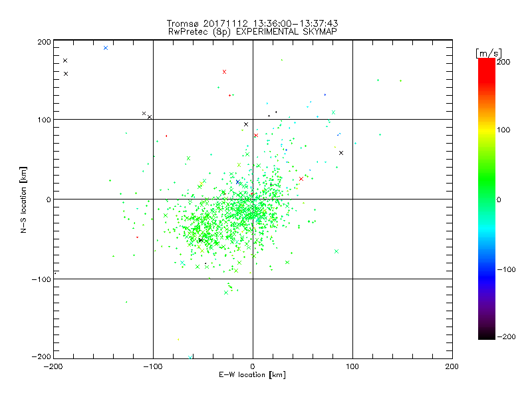Click the y-axis tick label '100'
The height and width of the screenshot is (399, 532).
pos(44,120)
